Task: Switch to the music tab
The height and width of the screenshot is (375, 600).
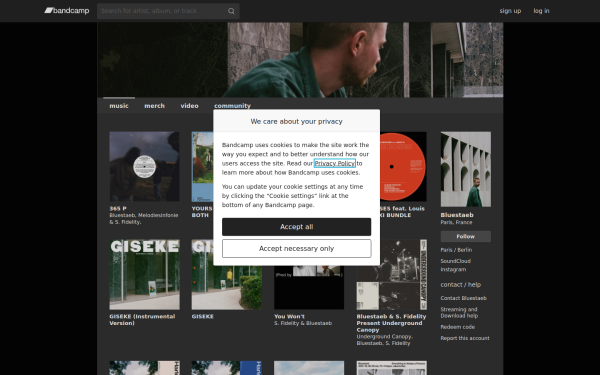Action: [x=119, y=106]
